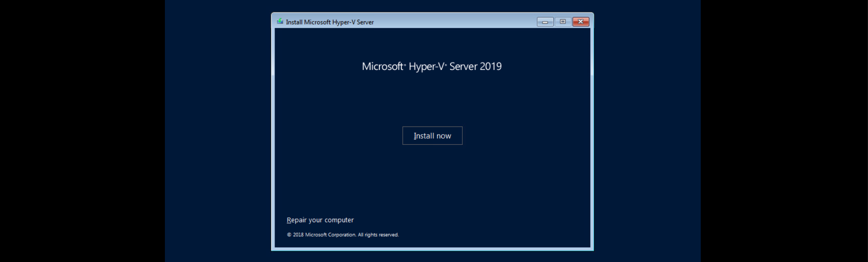Click the 2018 Microsoft Corporation copyright notice

[x=342, y=235]
